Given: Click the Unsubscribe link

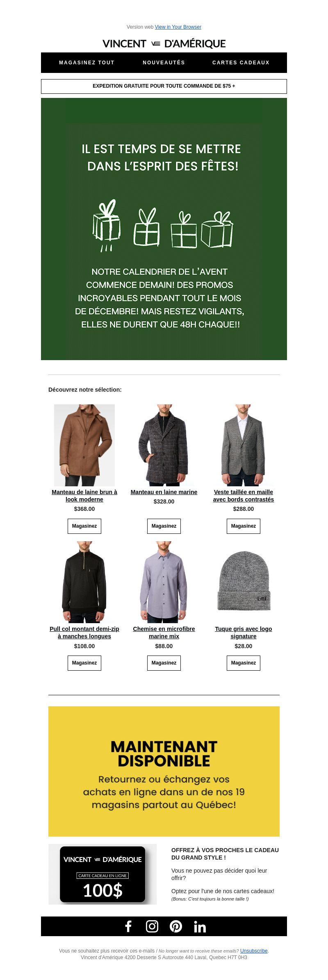Looking at the screenshot, I should pos(254,951).
